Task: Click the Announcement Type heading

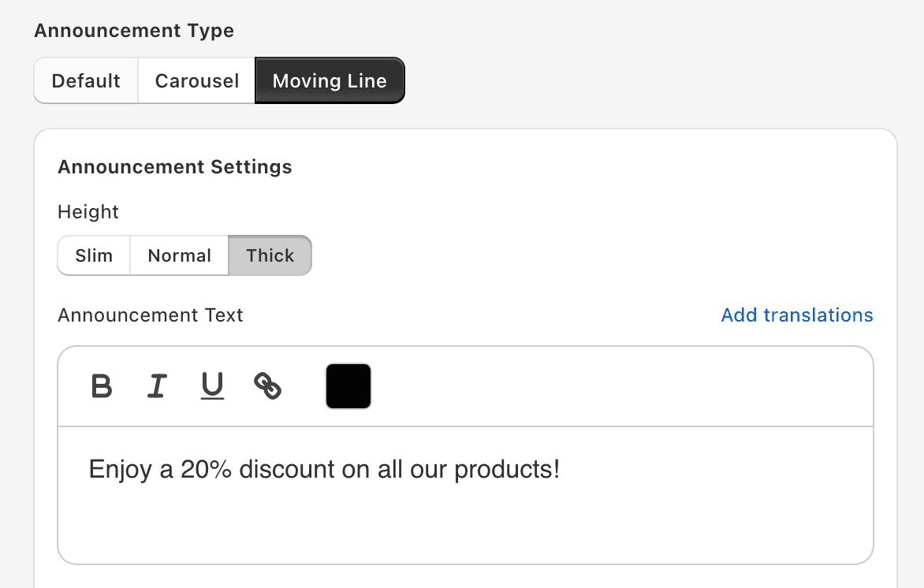Action: 134,31
